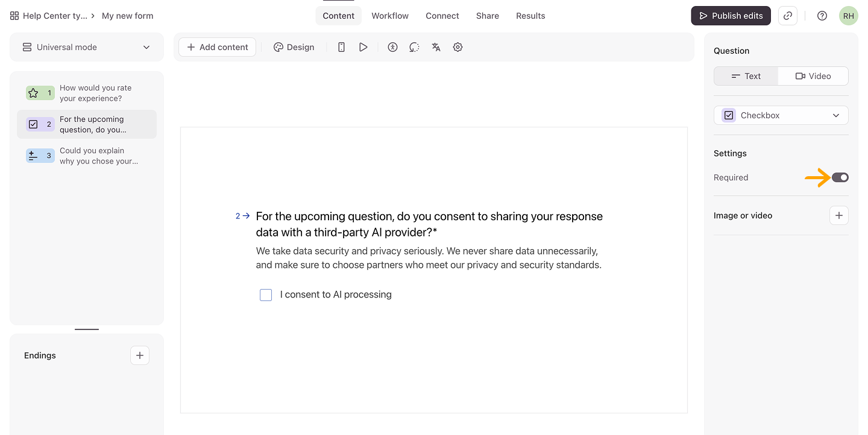Open the Checkbox question type dropdown
This screenshot has height=435, width=868.
[781, 115]
